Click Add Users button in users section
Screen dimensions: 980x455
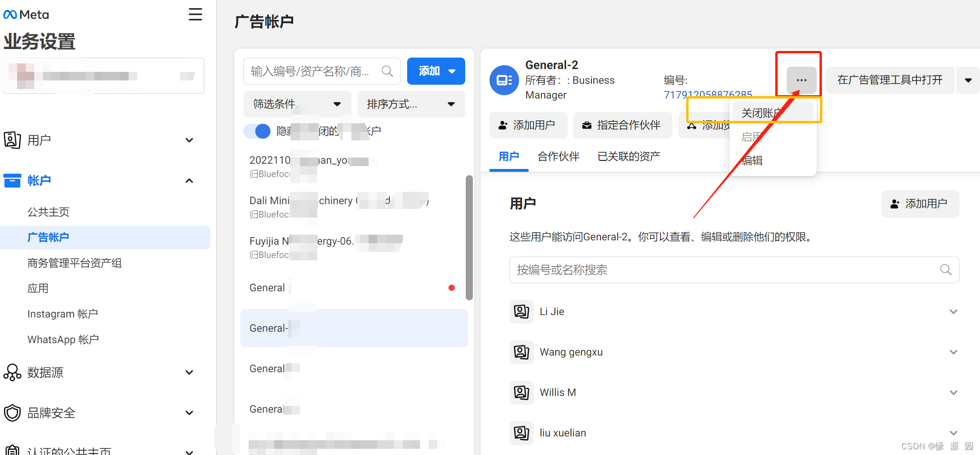pos(920,204)
